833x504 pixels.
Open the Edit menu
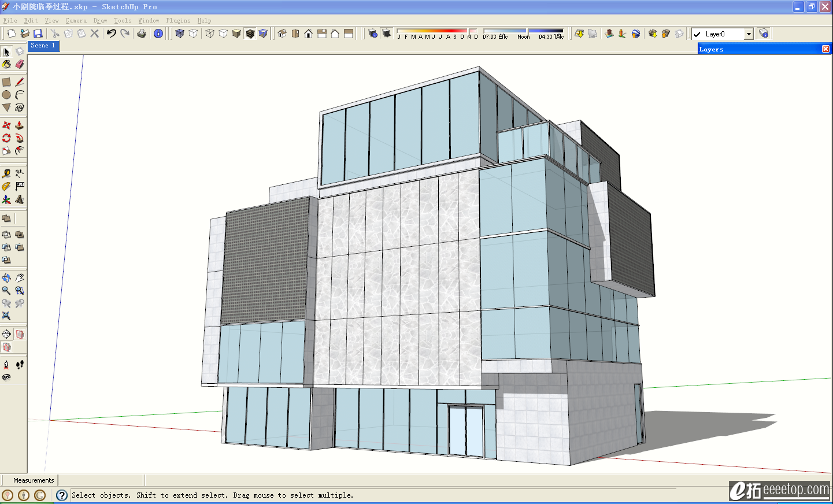click(31, 20)
